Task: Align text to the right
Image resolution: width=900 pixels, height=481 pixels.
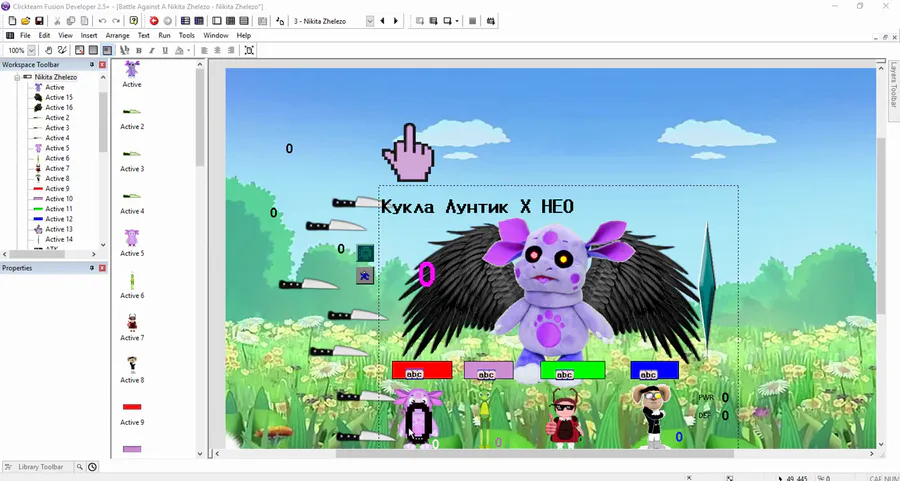Action: [x=231, y=50]
